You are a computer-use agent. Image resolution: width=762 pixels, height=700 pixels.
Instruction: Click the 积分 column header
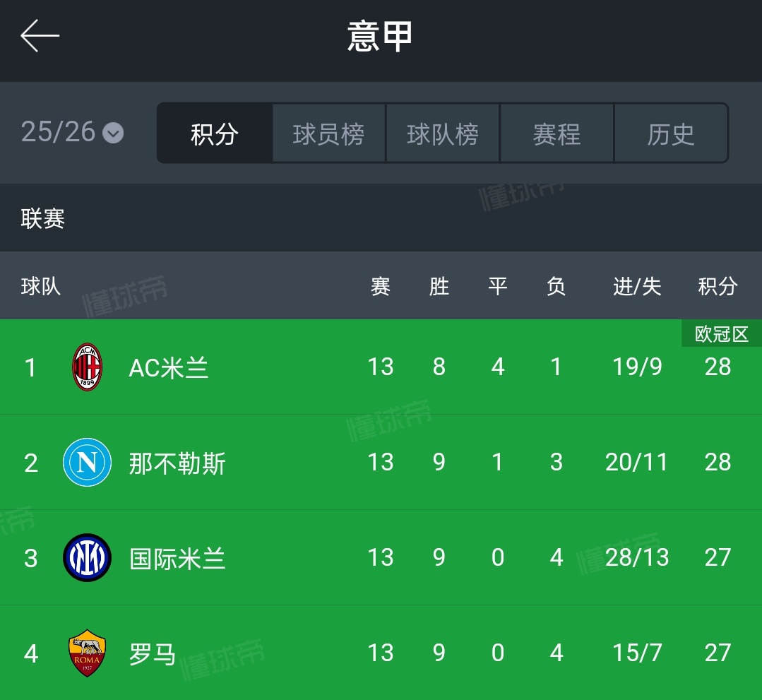[x=718, y=286]
